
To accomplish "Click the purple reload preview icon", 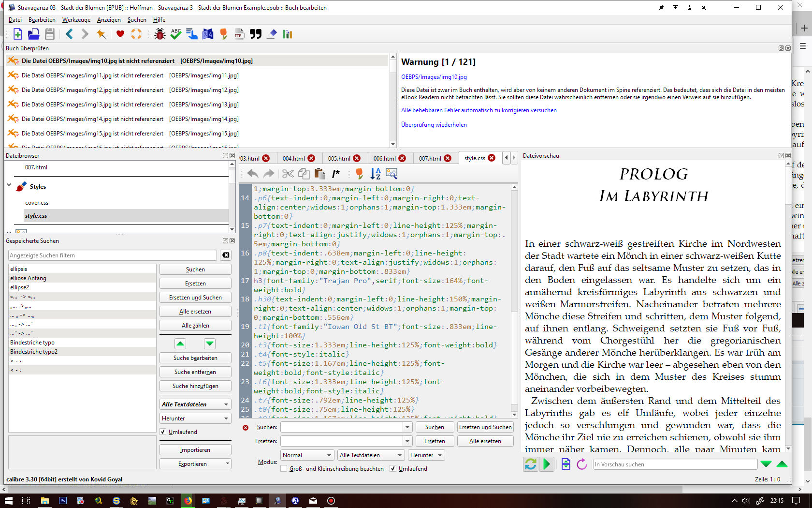I will [582, 464].
